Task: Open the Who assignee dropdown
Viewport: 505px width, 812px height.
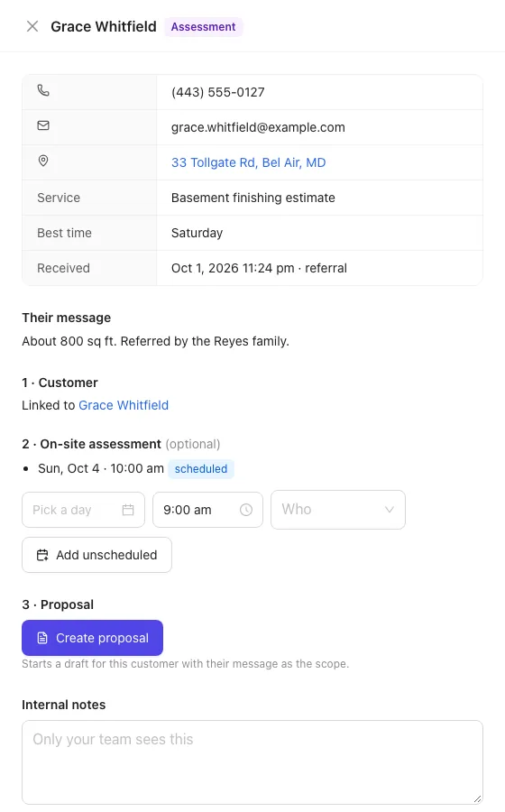Action: [x=338, y=510]
